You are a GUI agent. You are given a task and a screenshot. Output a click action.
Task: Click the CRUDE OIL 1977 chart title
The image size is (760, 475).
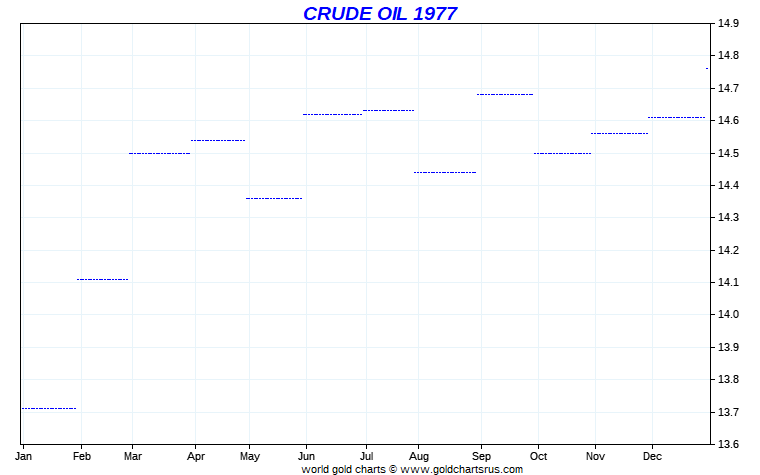[380, 14]
